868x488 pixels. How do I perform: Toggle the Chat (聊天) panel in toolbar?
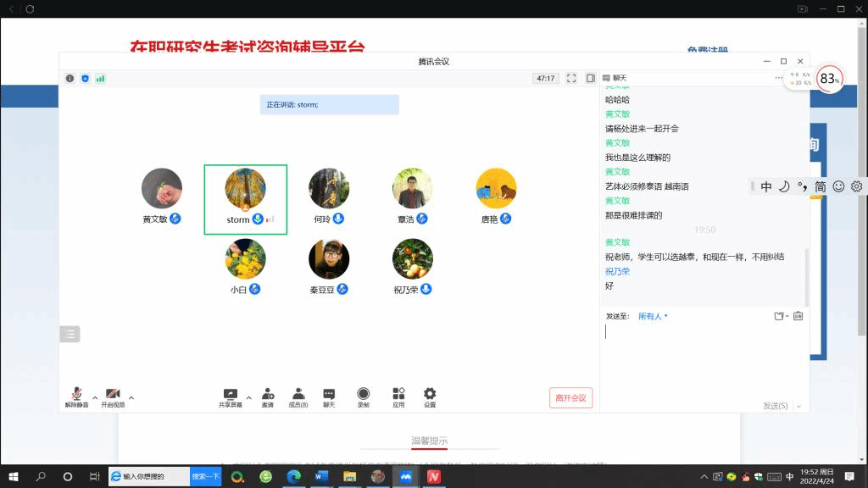pyautogui.click(x=329, y=396)
